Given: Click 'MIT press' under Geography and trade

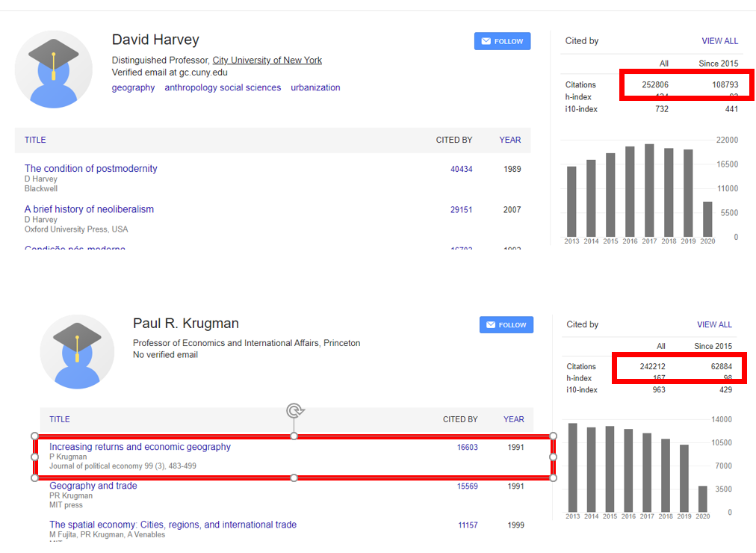Looking at the screenshot, I should point(66,504).
